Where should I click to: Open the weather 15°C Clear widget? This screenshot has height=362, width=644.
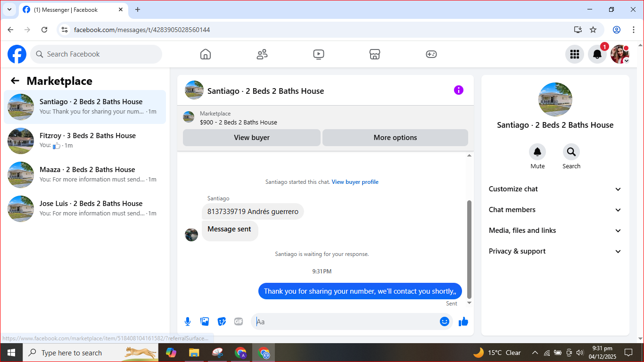(497, 353)
